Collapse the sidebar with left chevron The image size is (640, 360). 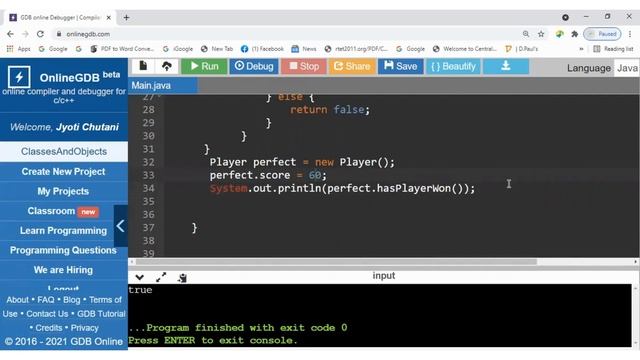click(120, 226)
